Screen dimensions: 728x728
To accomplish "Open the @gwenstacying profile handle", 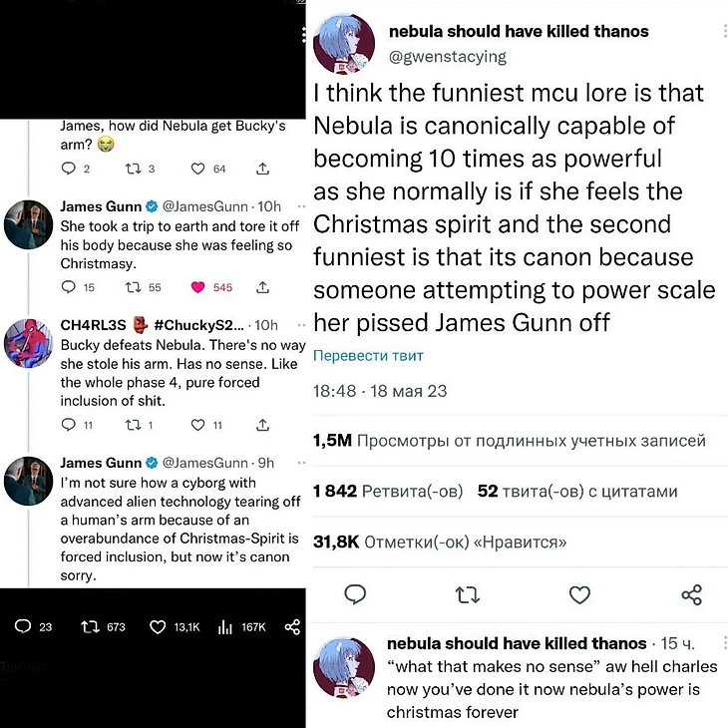I will point(447,56).
